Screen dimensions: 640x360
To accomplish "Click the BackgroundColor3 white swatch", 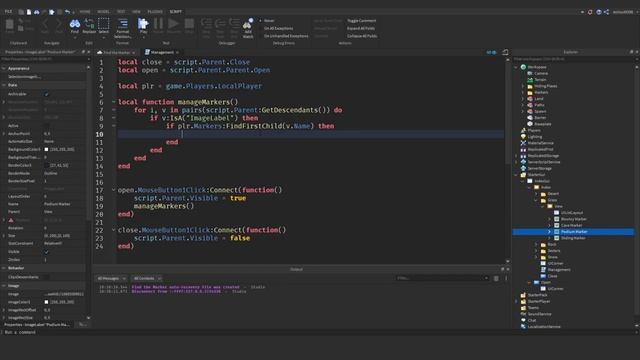I will click(x=46, y=149).
